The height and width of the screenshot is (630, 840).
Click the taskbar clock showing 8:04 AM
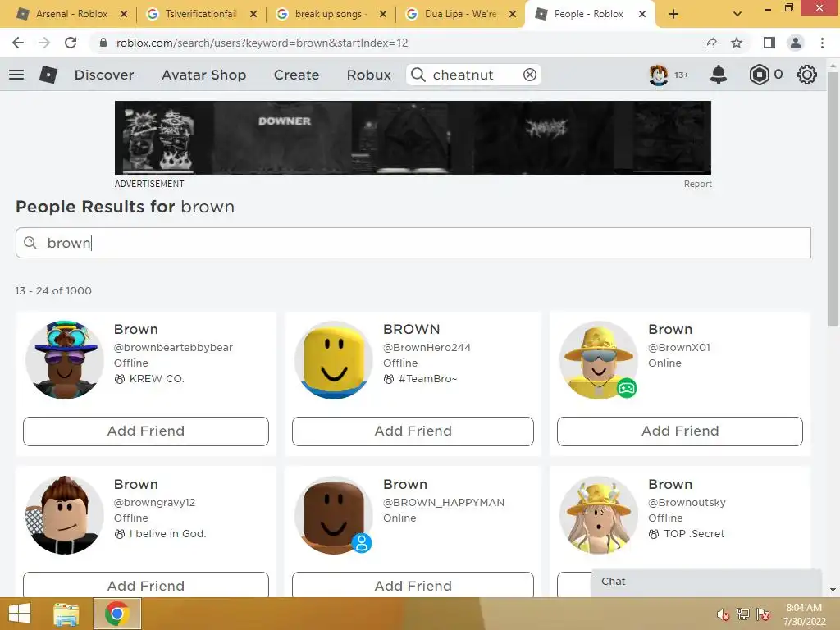(x=804, y=614)
